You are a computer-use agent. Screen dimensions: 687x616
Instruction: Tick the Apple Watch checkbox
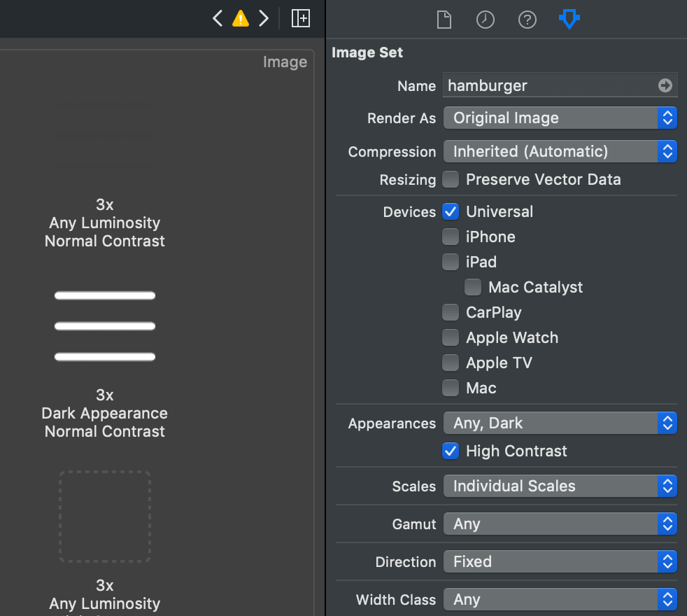[451, 338]
